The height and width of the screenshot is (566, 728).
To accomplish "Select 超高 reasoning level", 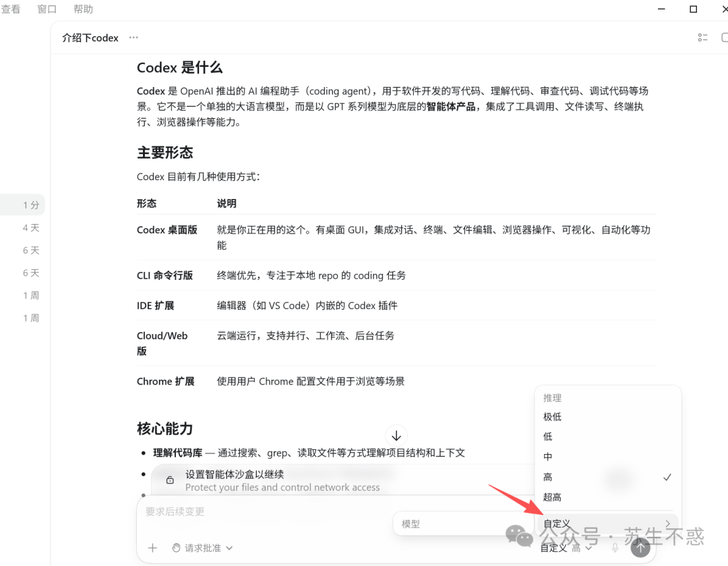I will (608, 497).
